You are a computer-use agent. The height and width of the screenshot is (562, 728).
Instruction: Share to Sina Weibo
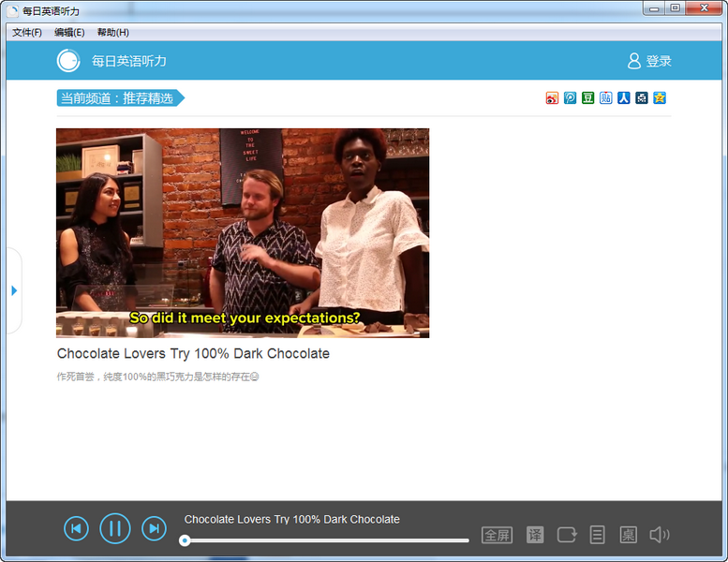553,97
